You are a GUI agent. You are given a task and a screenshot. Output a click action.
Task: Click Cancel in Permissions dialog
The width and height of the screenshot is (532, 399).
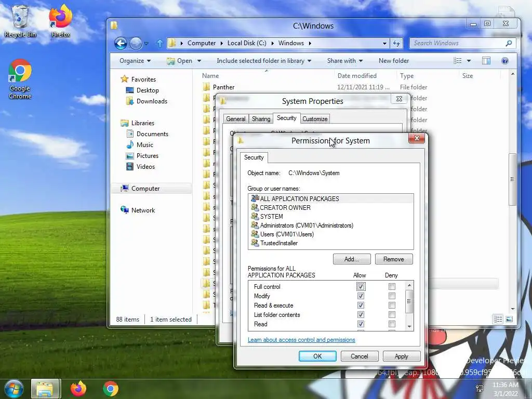pos(360,356)
